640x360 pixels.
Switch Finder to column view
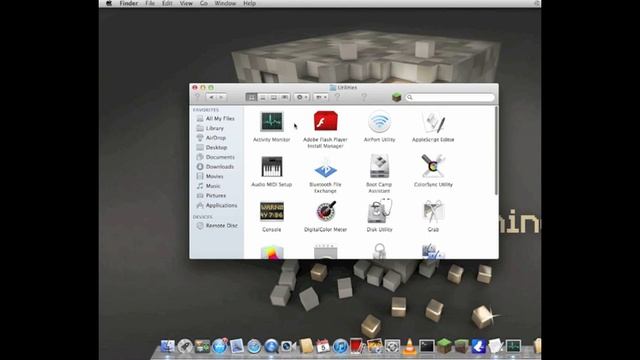pos(274,97)
